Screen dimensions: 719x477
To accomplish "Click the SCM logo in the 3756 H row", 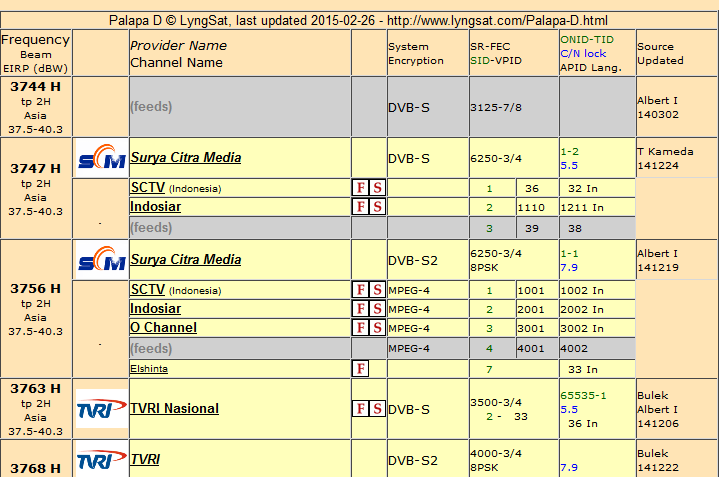I will (101, 260).
